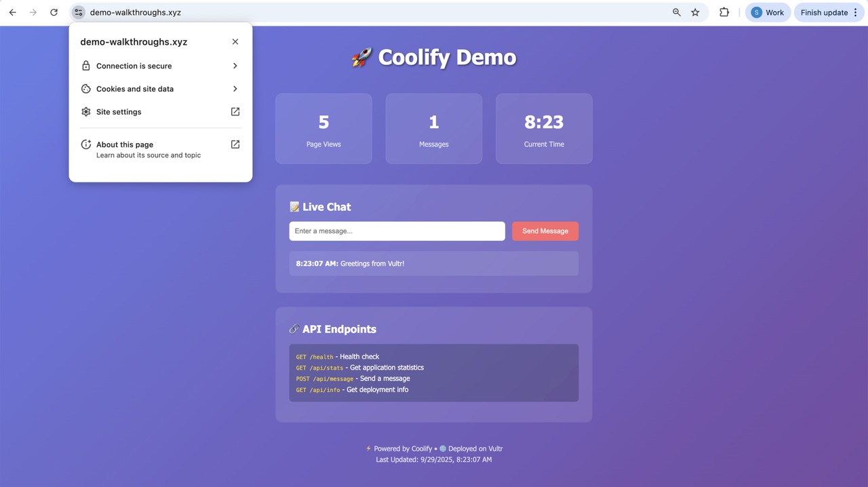Click the POST /api/message endpoint text

click(x=325, y=378)
